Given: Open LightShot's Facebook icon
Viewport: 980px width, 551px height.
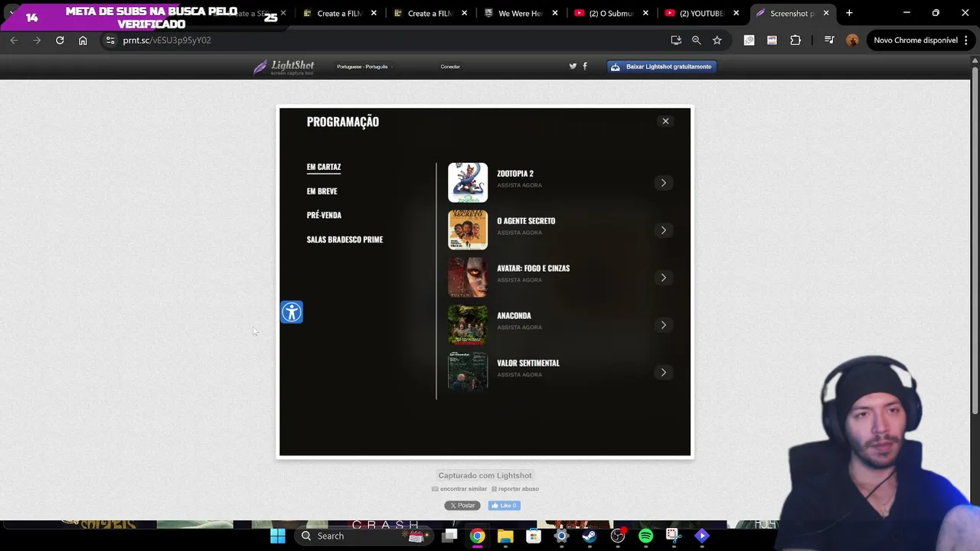Looking at the screenshot, I should [x=585, y=66].
